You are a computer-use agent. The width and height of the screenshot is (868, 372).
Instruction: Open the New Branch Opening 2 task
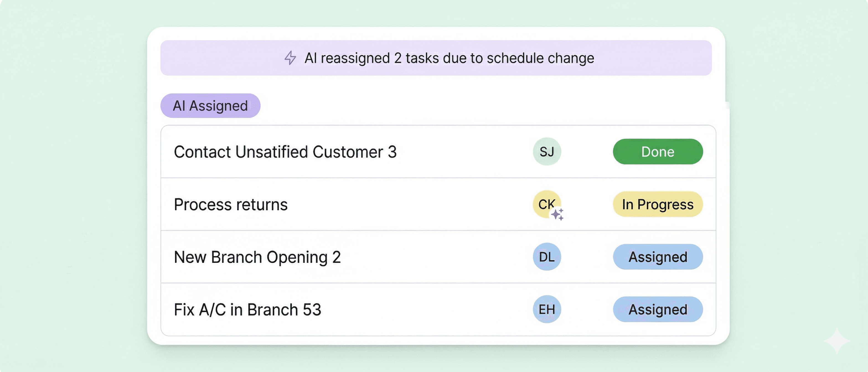point(257,257)
